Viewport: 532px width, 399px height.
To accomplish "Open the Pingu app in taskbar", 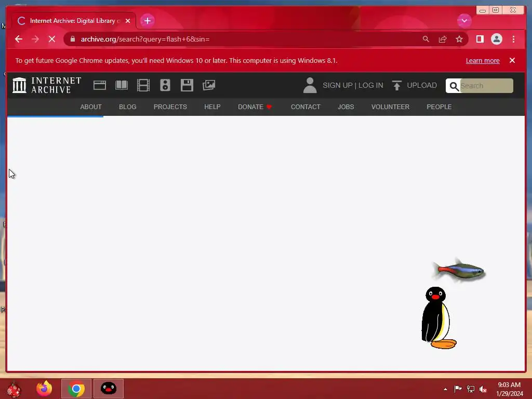I will 109,389.
